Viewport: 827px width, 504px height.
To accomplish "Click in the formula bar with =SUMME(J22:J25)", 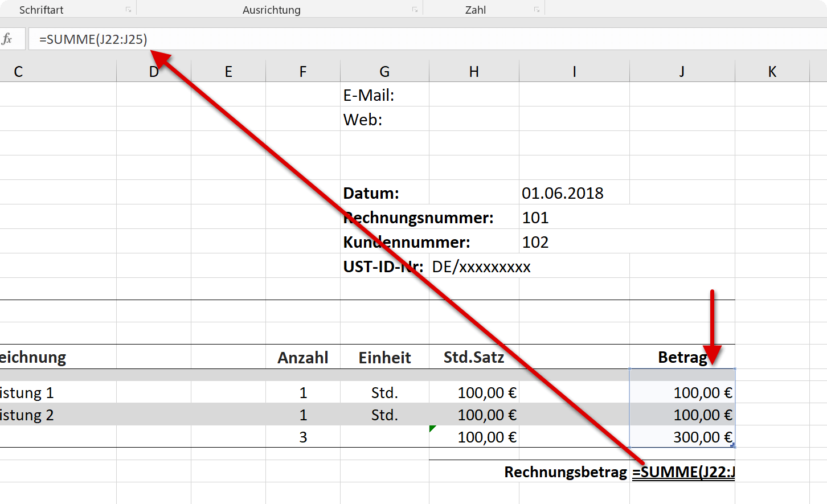I will click(427, 39).
